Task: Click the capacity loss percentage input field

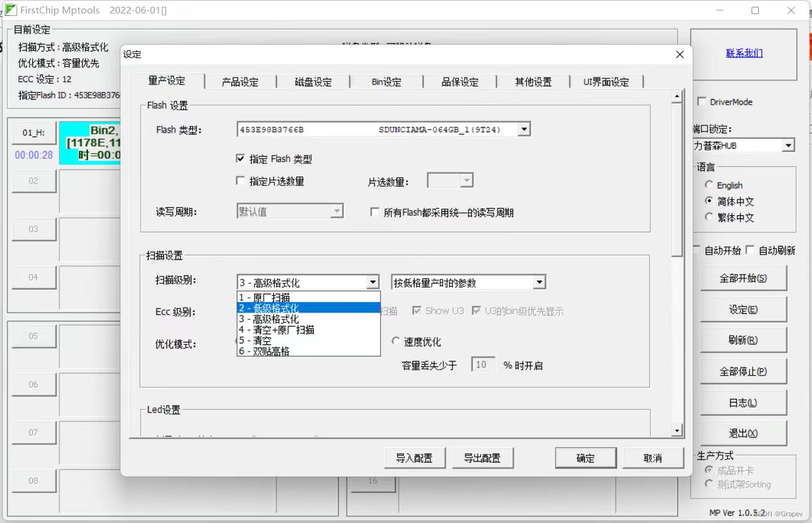Action: [x=482, y=365]
